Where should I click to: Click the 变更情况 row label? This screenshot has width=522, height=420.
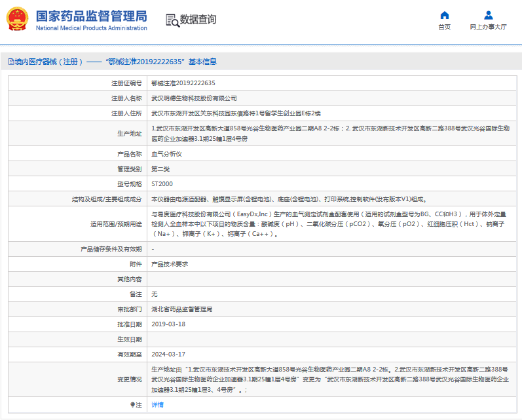click(130, 379)
